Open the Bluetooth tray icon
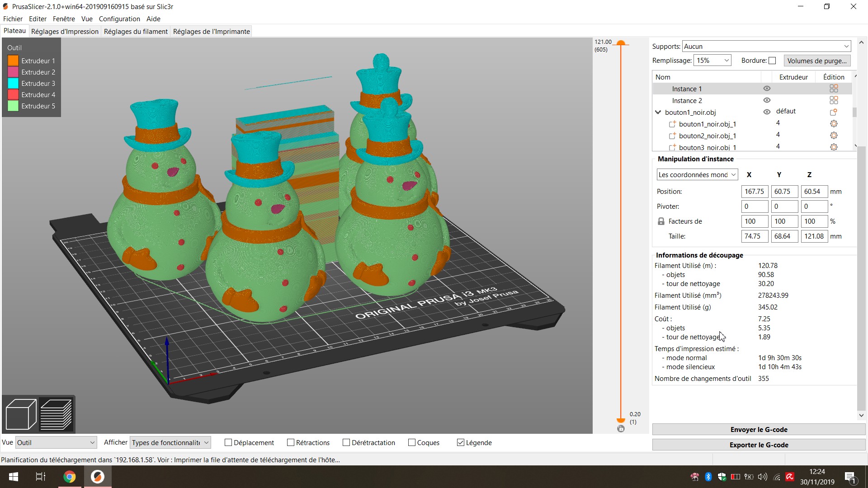The height and width of the screenshot is (488, 868). tap(708, 477)
